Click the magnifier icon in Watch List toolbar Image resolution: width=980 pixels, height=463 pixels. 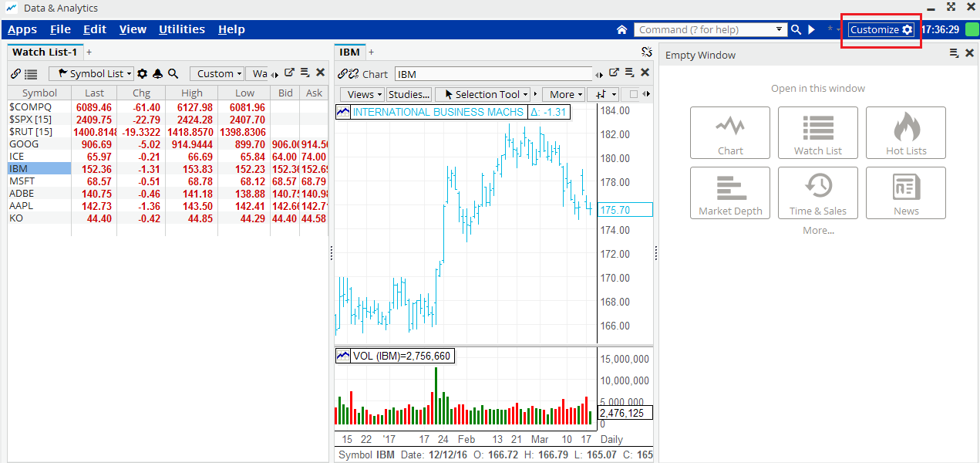tap(173, 73)
